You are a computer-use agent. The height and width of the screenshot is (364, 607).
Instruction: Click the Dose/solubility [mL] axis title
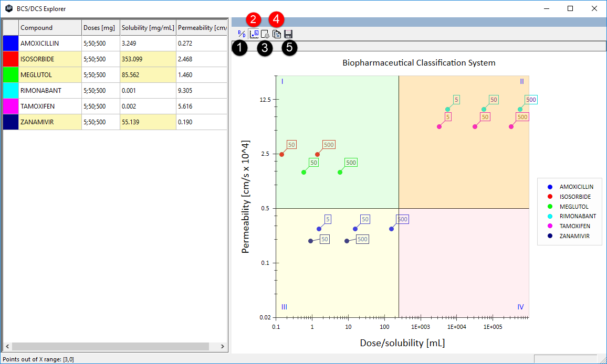[402, 342]
